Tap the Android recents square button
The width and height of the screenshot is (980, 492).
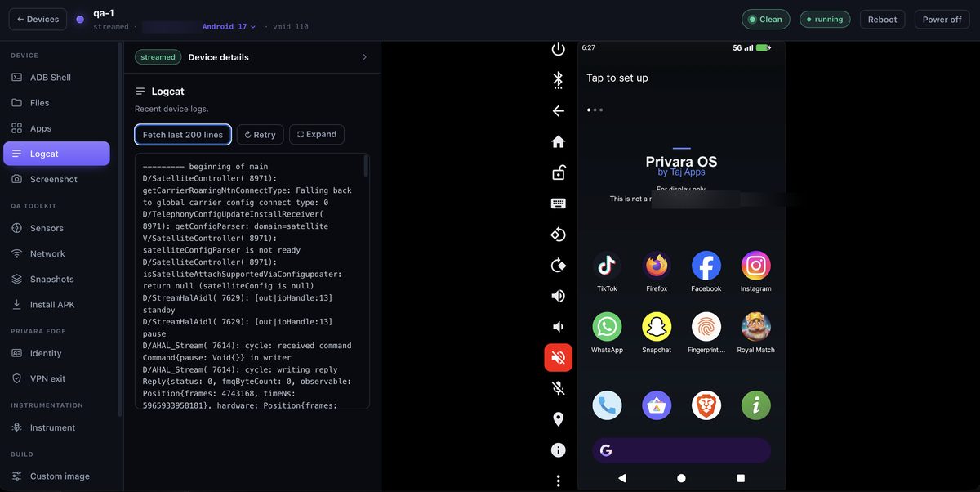[x=741, y=478]
